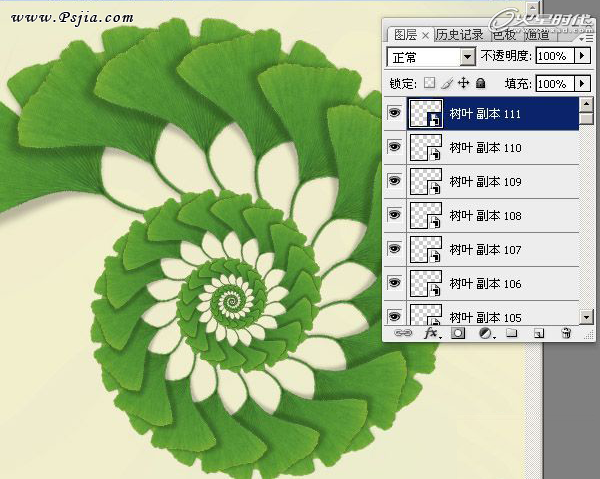This screenshot has width=600, height=479.
Task: Click the 树叶 副本 110 layer thumbnail
Action: [426, 148]
